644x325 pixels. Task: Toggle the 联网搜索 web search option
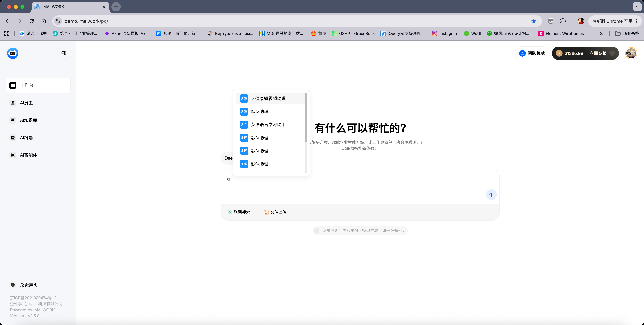[x=229, y=212]
